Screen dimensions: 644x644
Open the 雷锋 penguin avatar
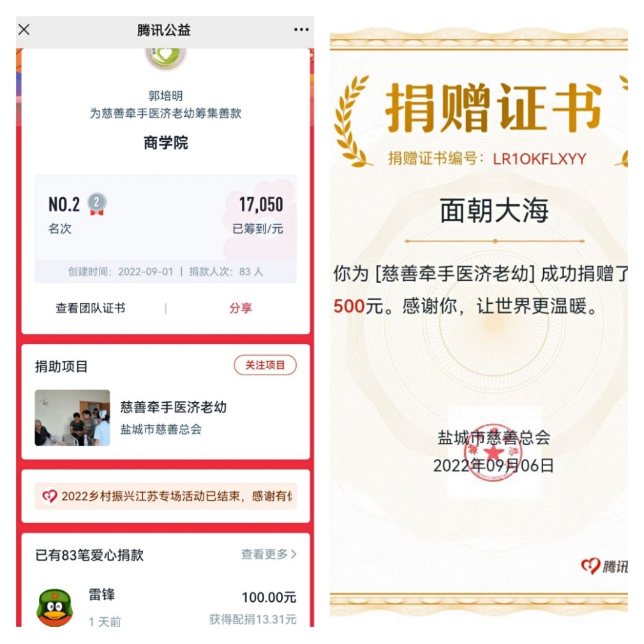click(x=55, y=608)
